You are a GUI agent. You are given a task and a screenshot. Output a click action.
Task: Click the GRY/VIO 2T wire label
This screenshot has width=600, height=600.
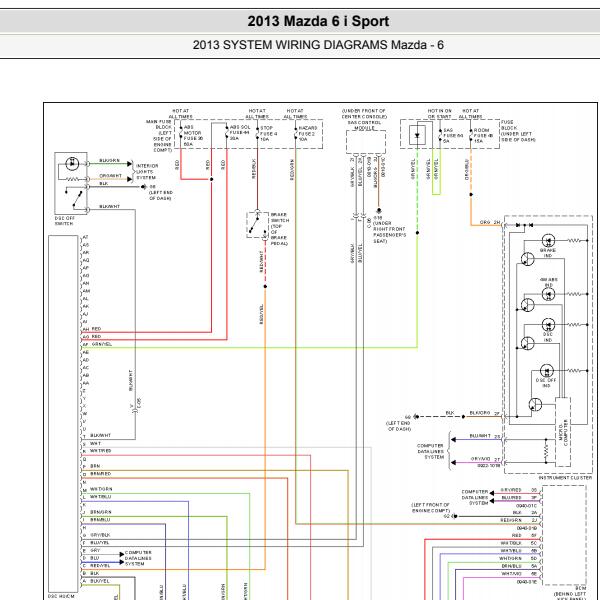485,459
